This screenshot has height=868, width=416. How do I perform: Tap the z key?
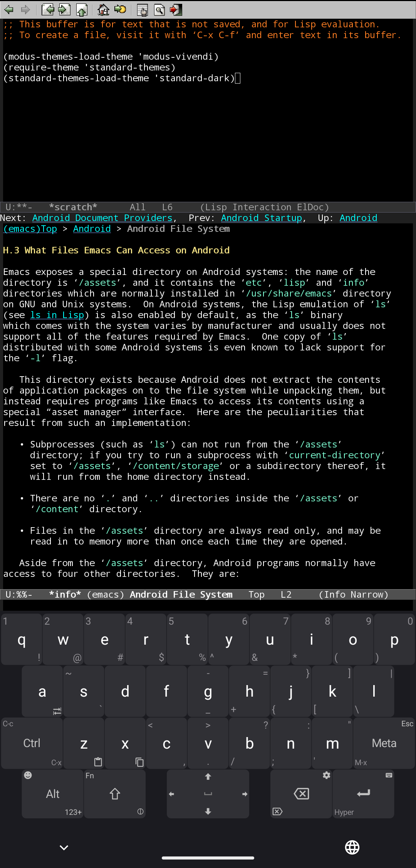click(x=84, y=743)
